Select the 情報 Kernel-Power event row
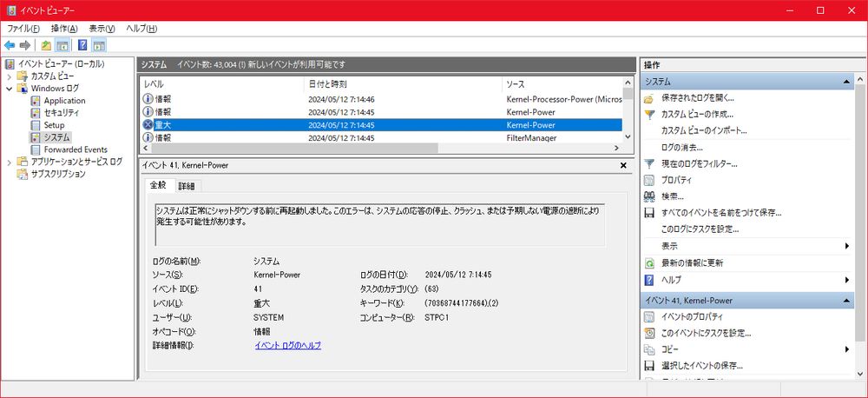 click(x=382, y=112)
